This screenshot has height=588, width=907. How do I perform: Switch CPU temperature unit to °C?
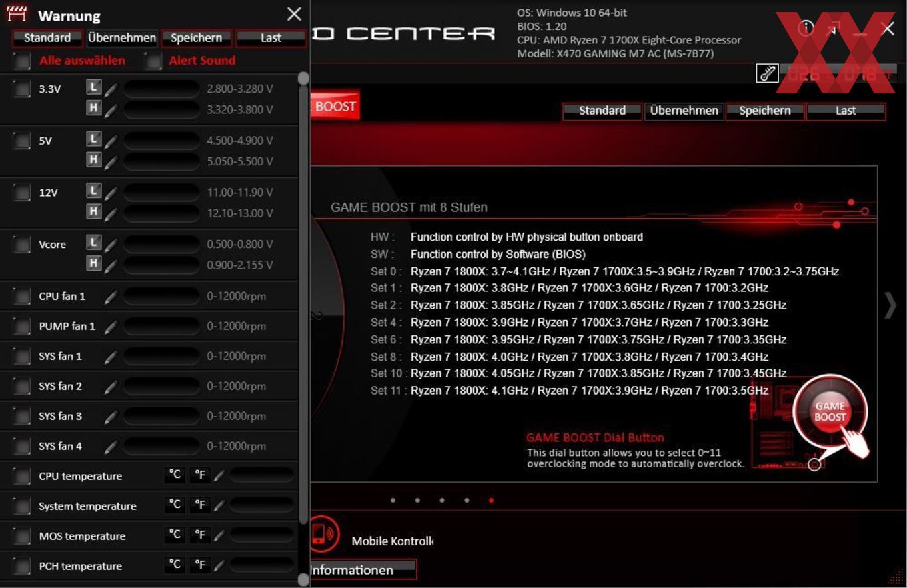pos(175,475)
